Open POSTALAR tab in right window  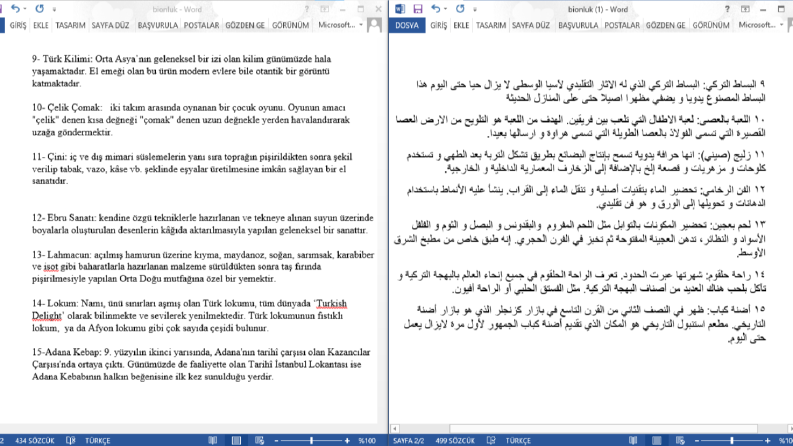coord(622,25)
